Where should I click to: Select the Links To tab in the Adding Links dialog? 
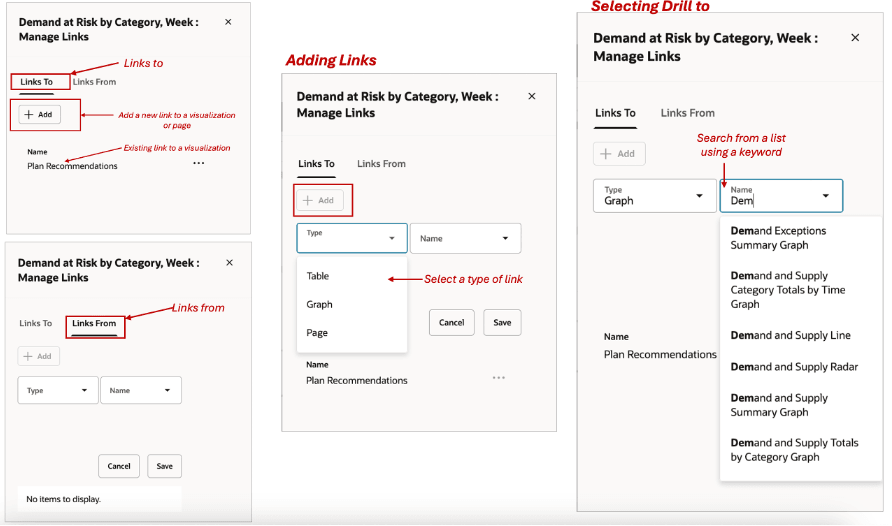tap(316, 164)
